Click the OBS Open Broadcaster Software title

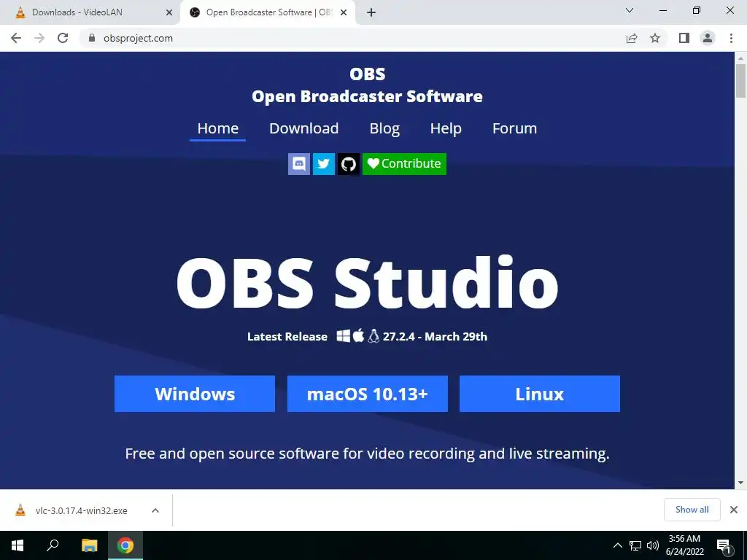pos(368,85)
